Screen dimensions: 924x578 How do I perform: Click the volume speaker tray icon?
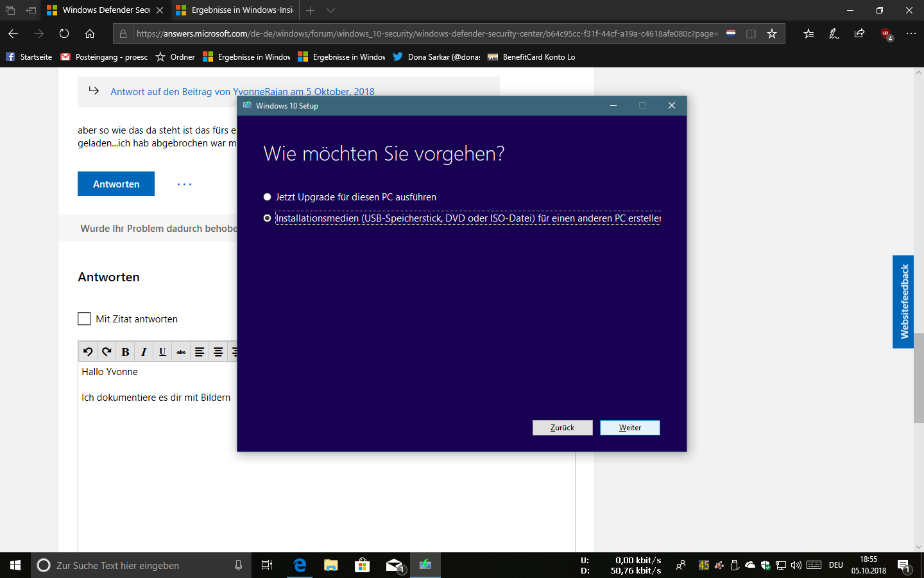[796, 565]
